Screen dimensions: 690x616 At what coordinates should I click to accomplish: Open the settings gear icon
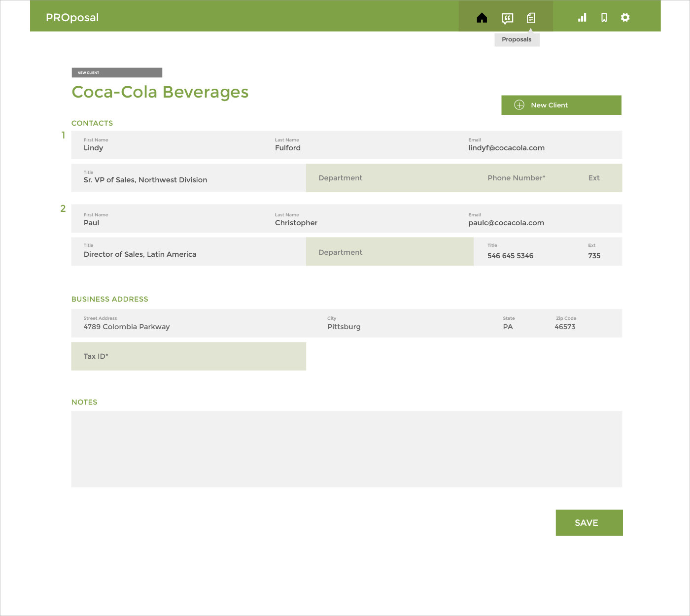[x=625, y=18]
